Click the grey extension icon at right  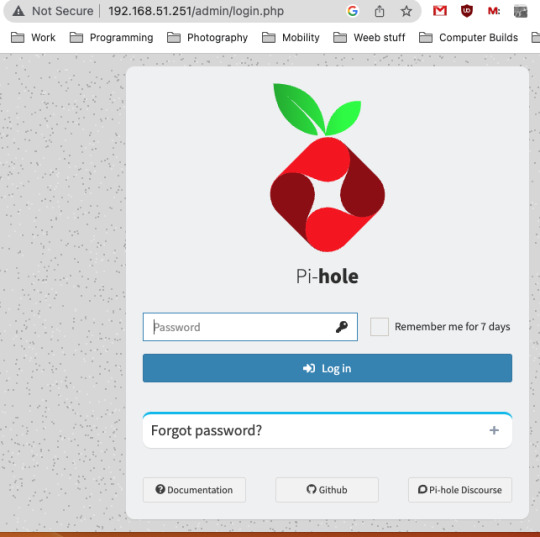(520, 11)
